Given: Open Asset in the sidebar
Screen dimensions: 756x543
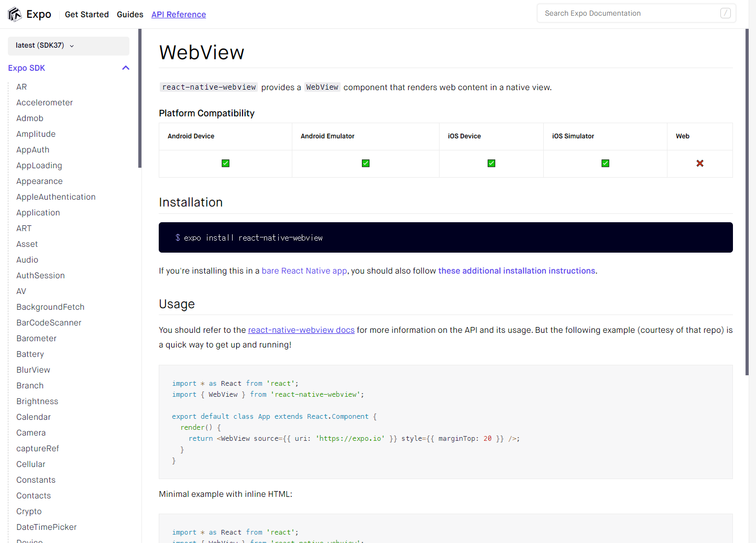Looking at the screenshot, I should pos(27,244).
